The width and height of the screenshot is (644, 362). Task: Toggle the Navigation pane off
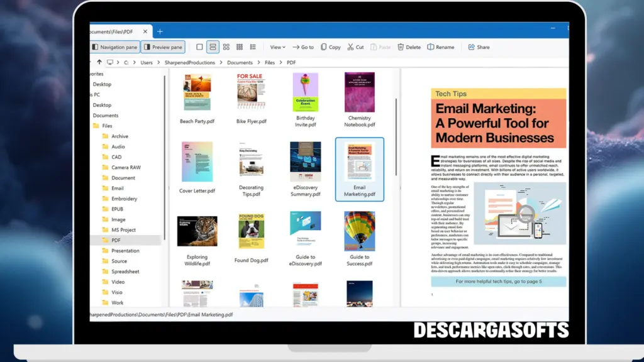click(114, 47)
